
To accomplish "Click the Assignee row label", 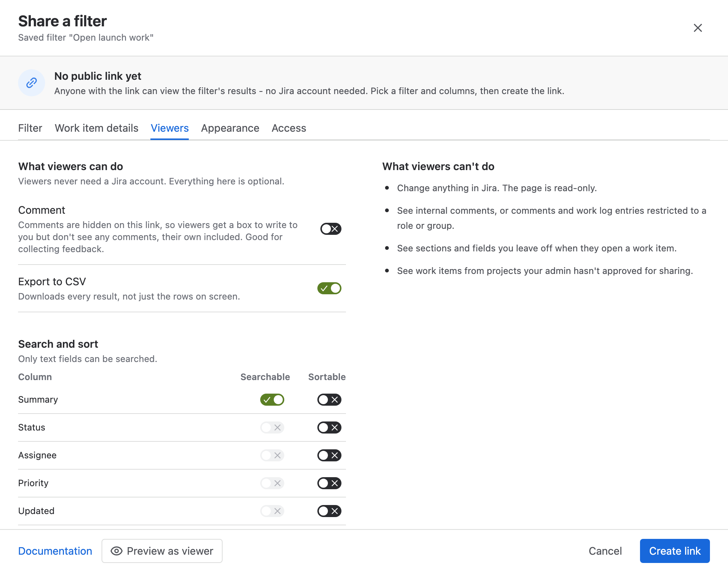I will pyautogui.click(x=37, y=455).
